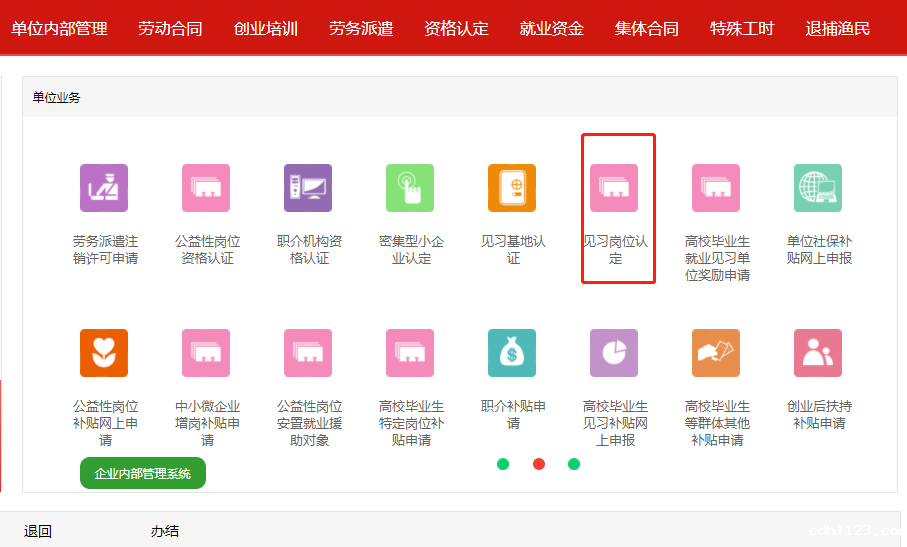Open 公益性岗位资格认证 icon
This screenshot has width=907, height=547.
tap(206, 188)
